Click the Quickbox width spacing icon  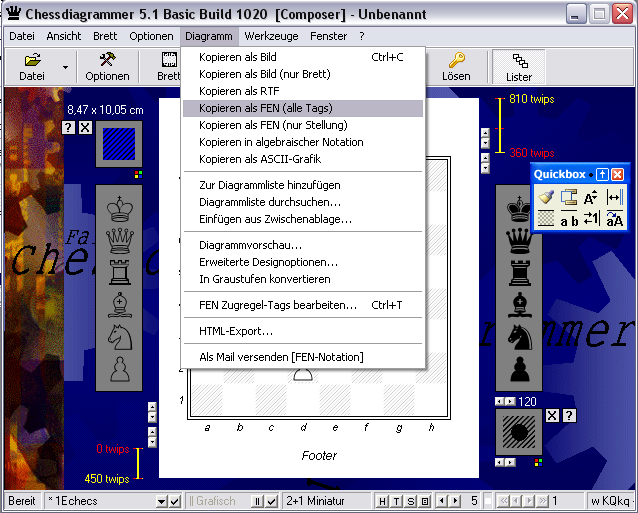click(x=614, y=198)
